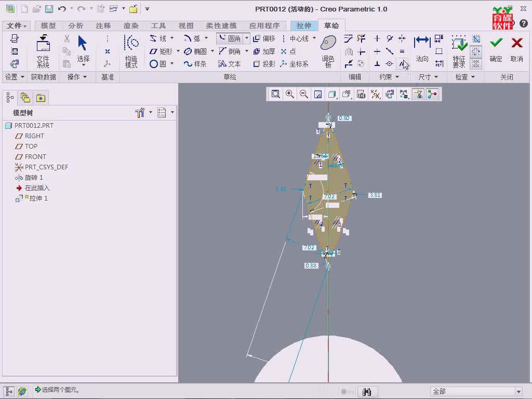Switch to the Model (模型) tab
The height and width of the screenshot is (399, 532).
[x=48, y=26]
